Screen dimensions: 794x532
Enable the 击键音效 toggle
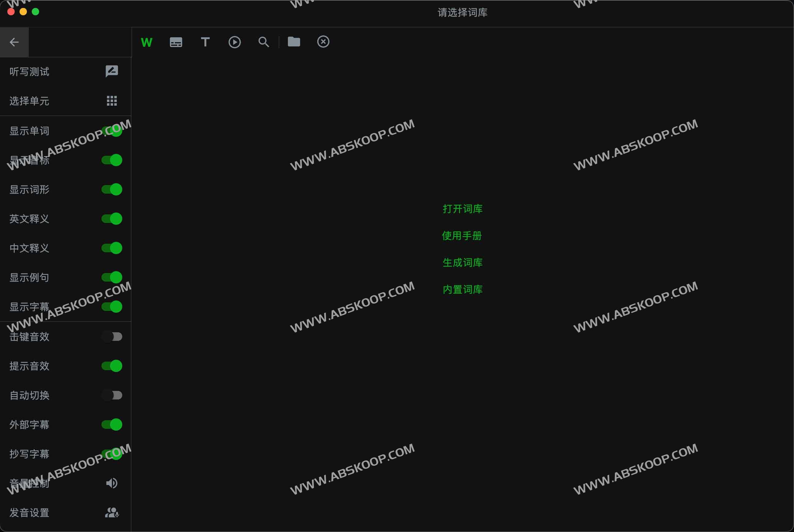(112, 337)
